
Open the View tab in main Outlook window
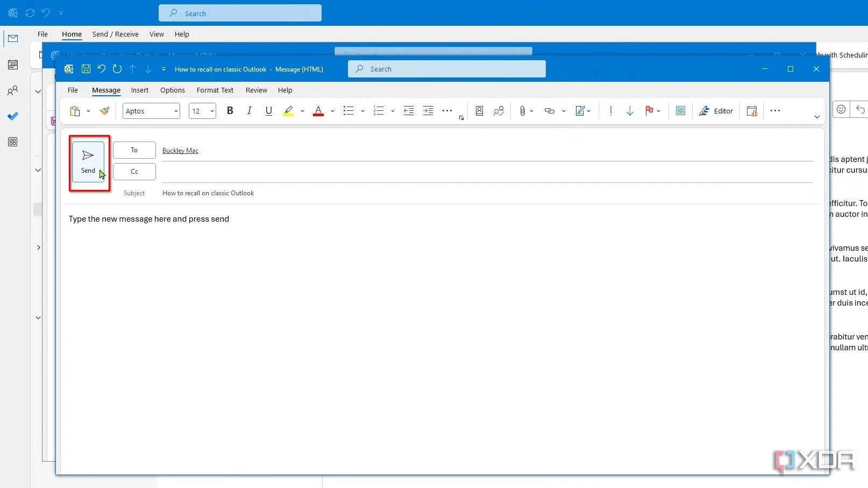(x=156, y=34)
